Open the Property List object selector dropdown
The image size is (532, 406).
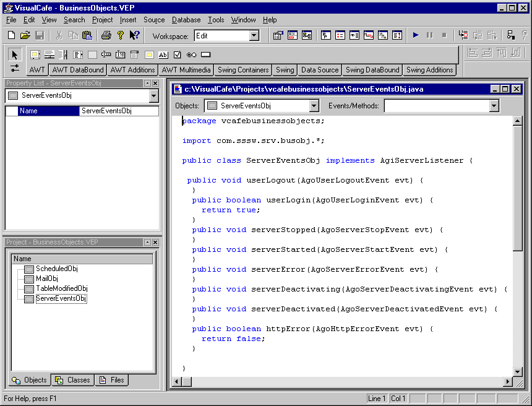click(x=153, y=96)
